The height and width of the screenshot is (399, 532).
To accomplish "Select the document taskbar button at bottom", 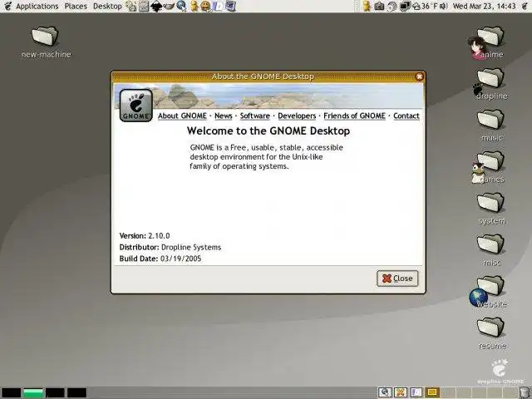I will tap(416, 392).
